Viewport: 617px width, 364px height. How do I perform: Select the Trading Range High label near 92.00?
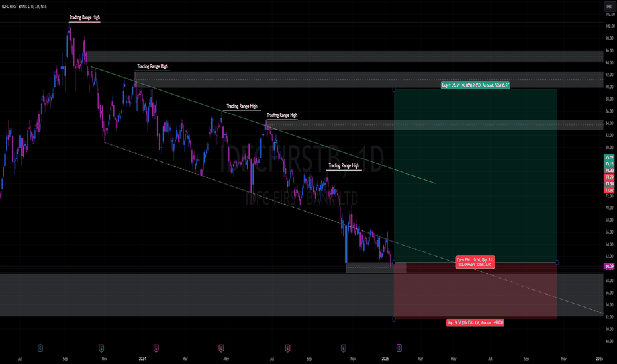click(152, 66)
